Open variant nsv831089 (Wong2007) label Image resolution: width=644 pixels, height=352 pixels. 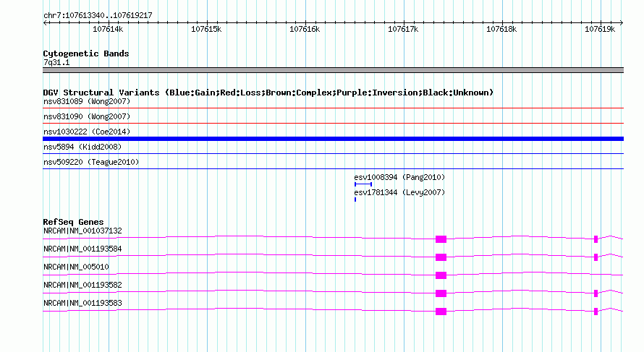[x=87, y=101]
